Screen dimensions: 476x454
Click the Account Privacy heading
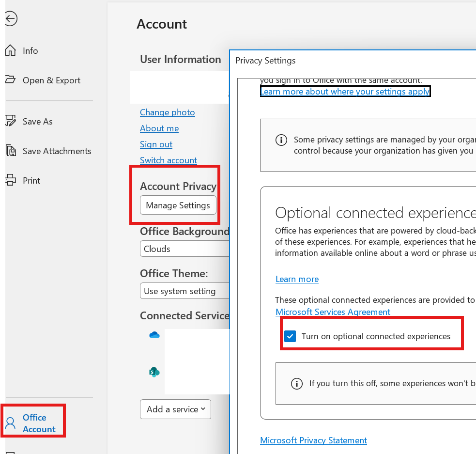[x=178, y=186]
